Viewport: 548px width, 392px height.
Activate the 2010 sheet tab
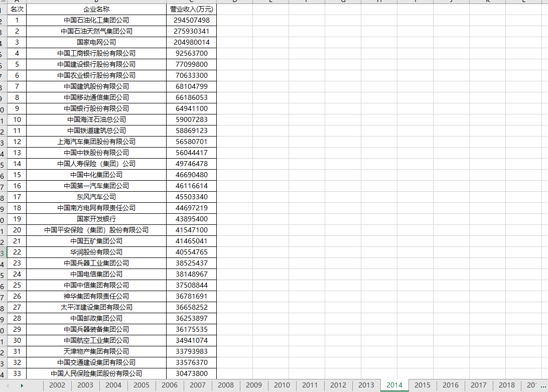coord(282,385)
